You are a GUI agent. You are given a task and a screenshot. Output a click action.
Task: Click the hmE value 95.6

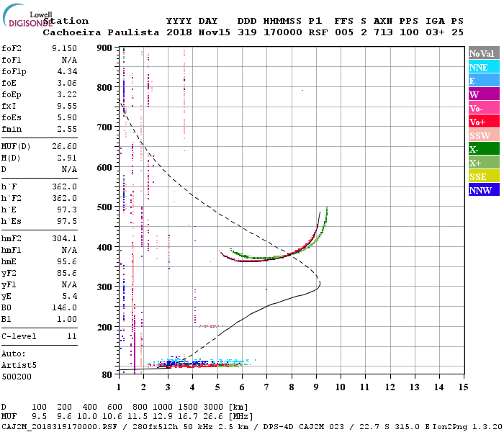[x=67, y=261]
